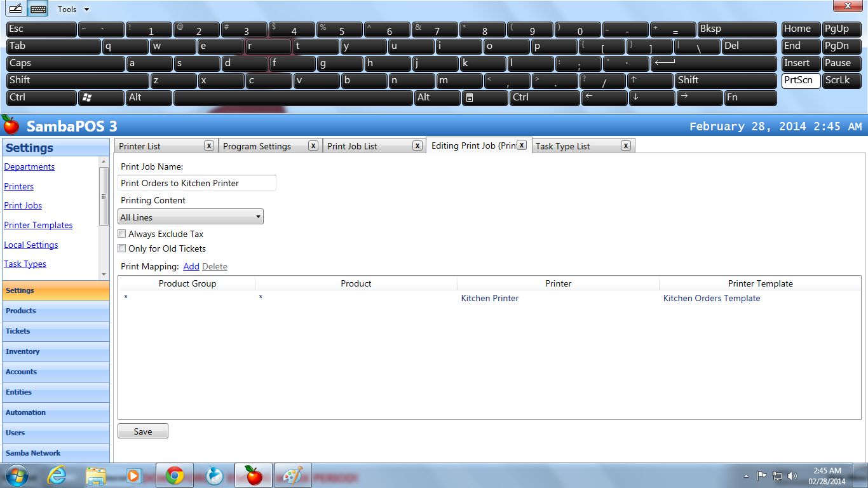Click the Add print mapping link
Viewport: 868px width, 488px height.
pos(191,267)
